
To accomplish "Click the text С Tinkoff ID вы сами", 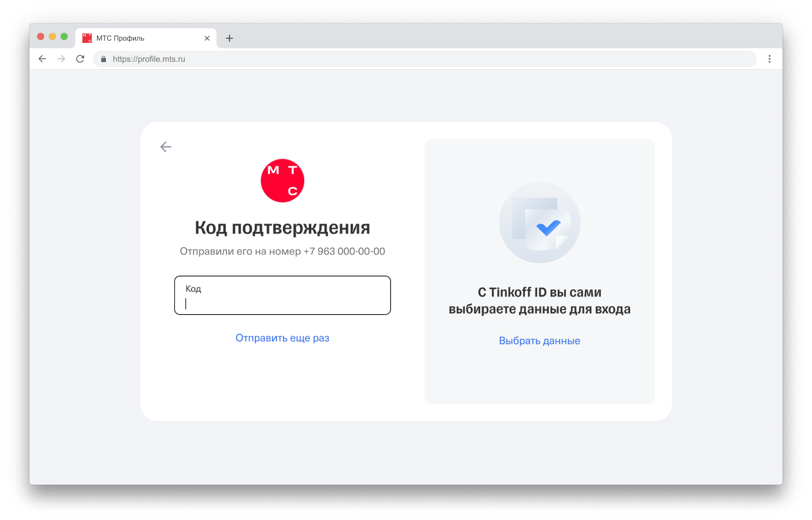I will pyautogui.click(x=540, y=292).
